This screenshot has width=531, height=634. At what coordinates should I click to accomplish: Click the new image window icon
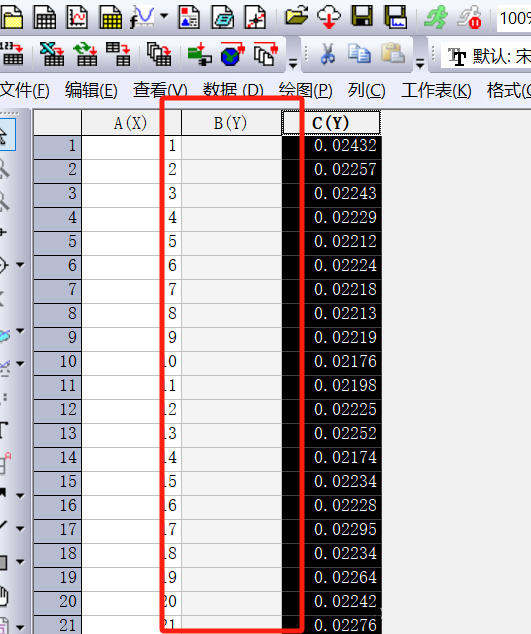coord(255,17)
